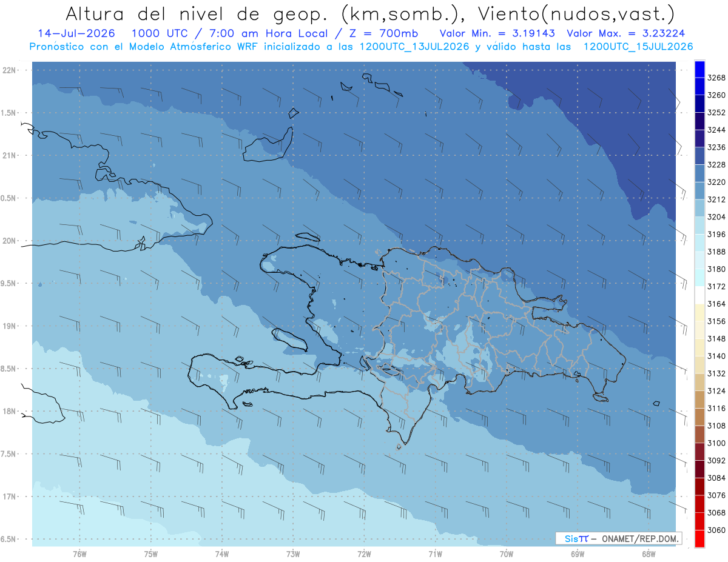Click the "Valor Max. = 3.23224" text

(626, 33)
